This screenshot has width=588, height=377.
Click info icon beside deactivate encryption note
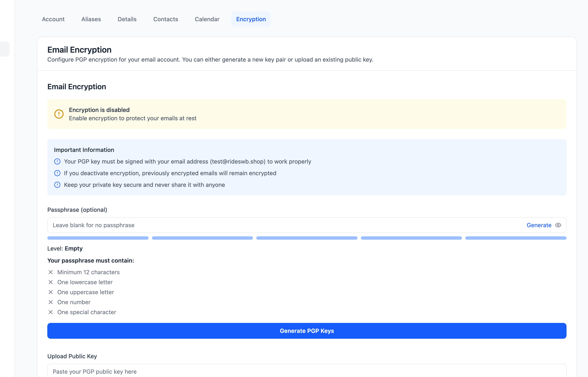(57, 173)
